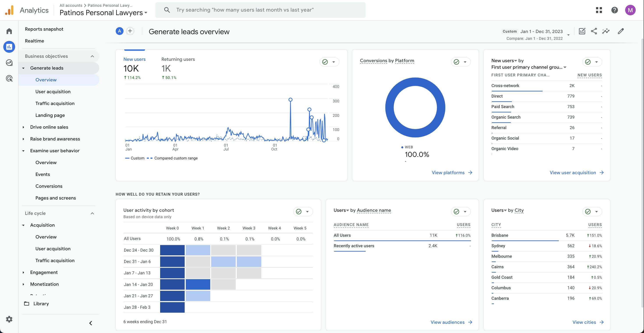Open User acquisition under Generate leads

point(53,92)
